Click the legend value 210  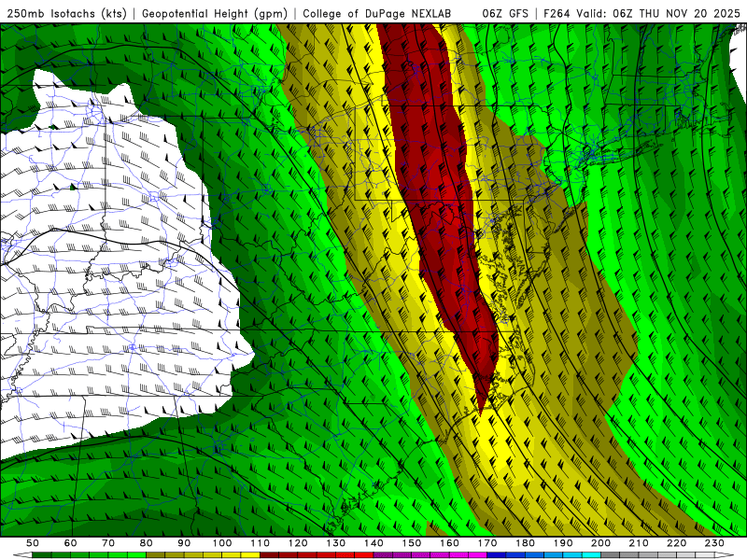(x=639, y=543)
